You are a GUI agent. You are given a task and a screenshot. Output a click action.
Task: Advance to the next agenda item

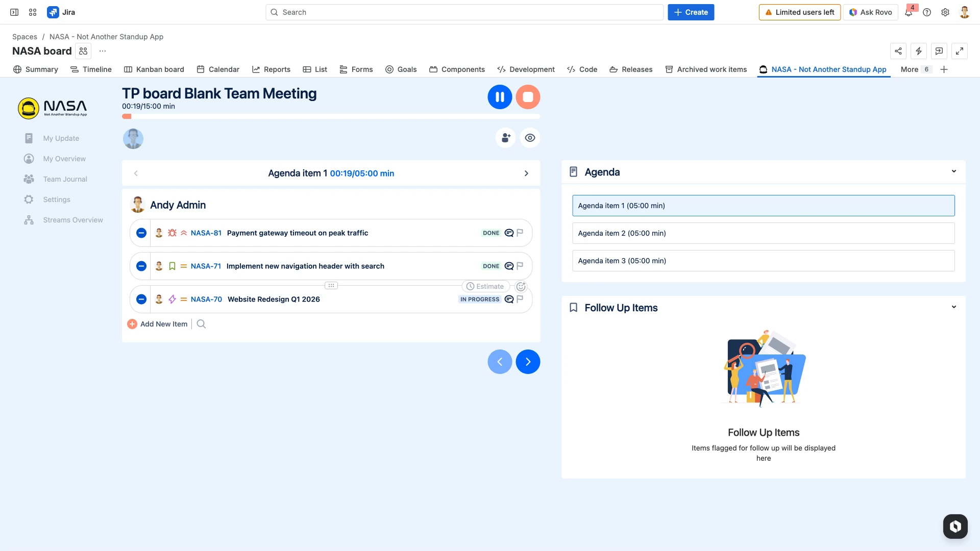[x=527, y=173]
